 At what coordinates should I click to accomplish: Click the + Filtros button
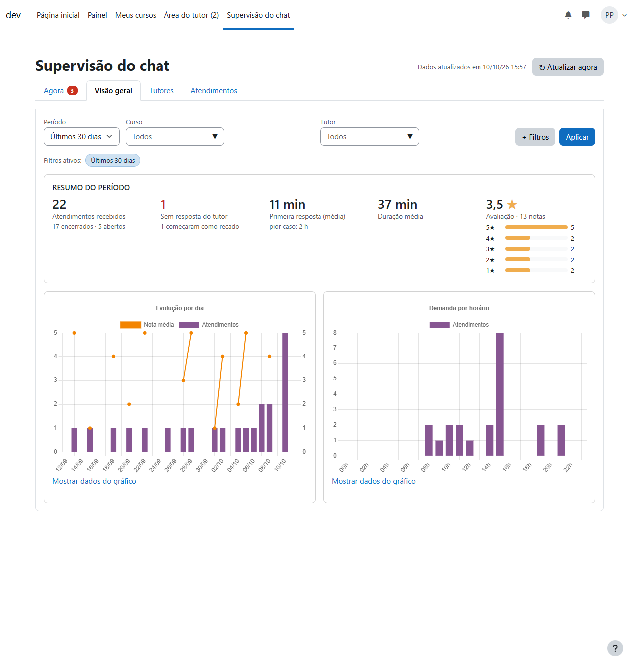(x=535, y=137)
